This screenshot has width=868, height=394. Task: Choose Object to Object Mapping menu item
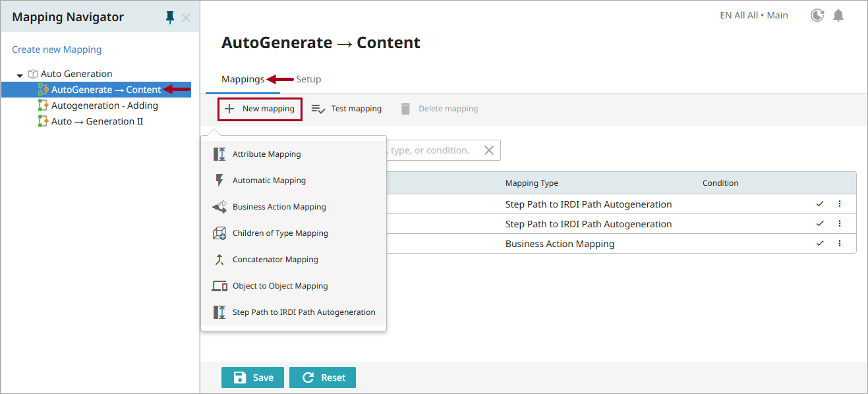click(279, 286)
